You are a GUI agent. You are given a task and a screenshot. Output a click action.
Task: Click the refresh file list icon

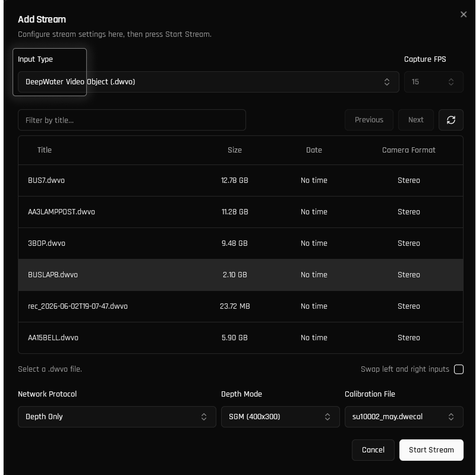[x=451, y=120]
